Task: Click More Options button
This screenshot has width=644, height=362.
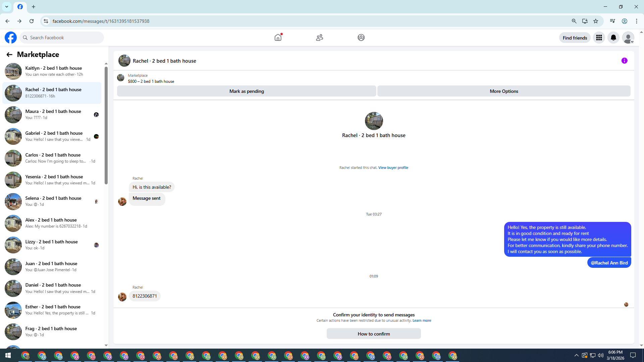Action: (503, 91)
